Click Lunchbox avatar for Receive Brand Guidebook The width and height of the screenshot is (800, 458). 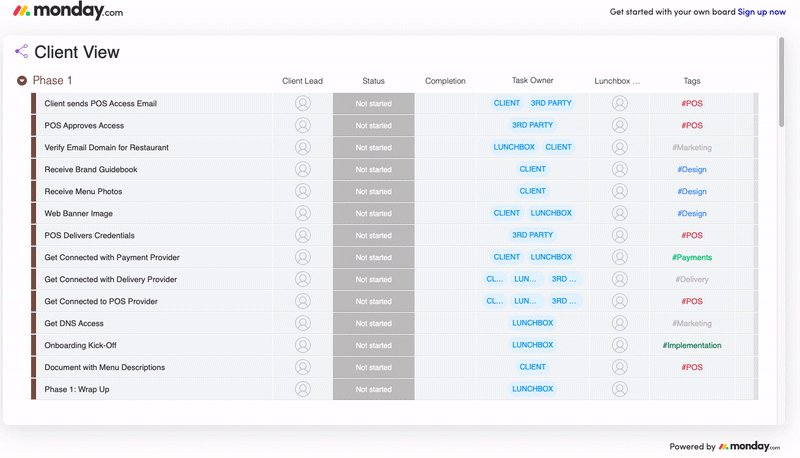619,169
